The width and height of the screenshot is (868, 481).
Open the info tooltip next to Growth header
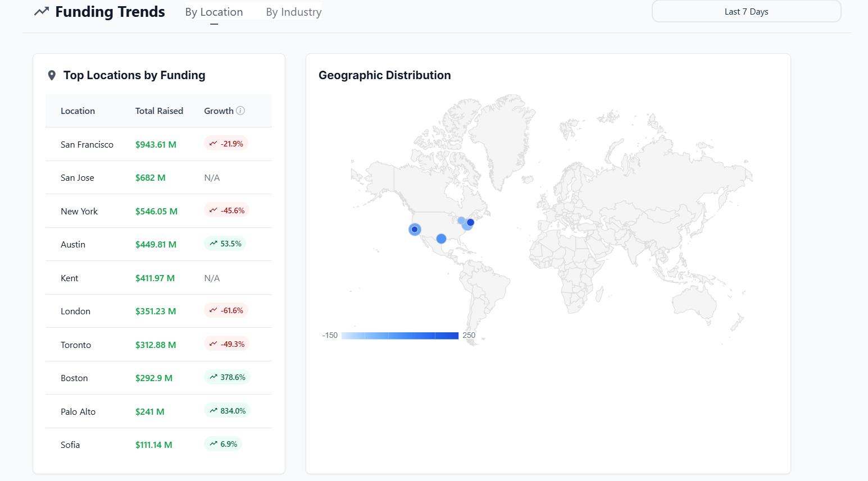click(x=242, y=111)
